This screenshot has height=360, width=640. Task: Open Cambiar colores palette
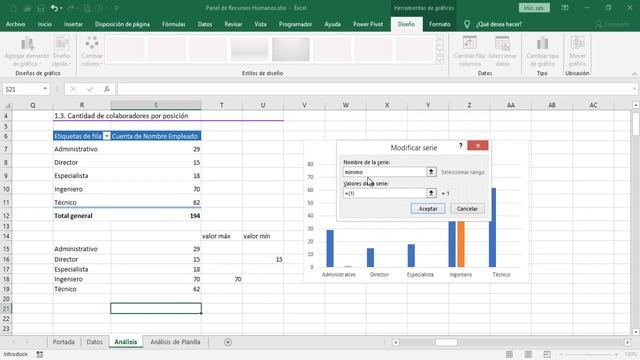click(92, 52)
